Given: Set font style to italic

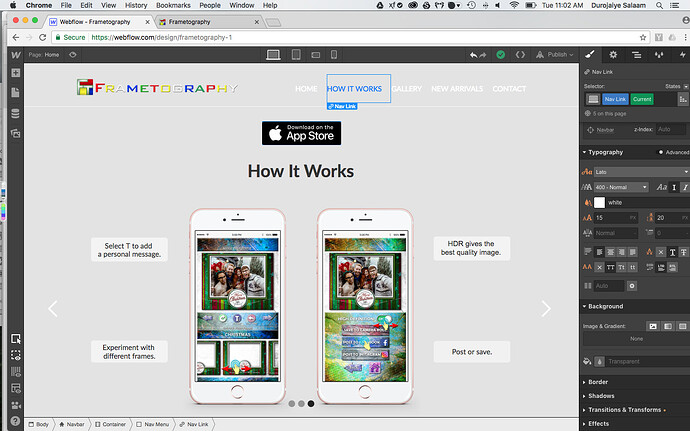Looking at the screenshot, I should 685,187.
